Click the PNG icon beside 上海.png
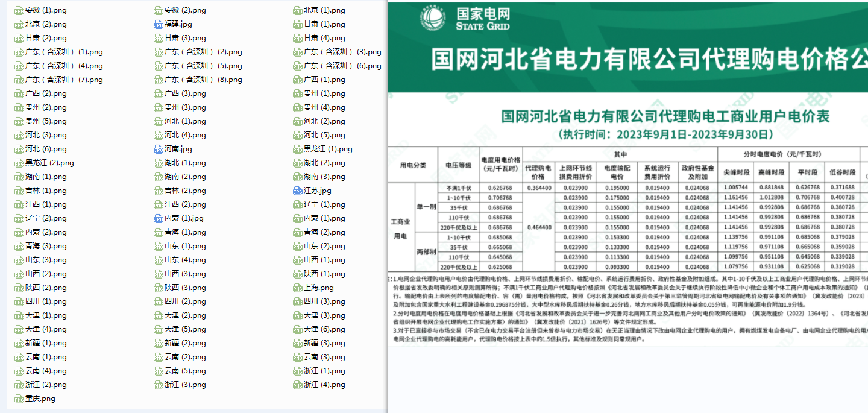 298,288
